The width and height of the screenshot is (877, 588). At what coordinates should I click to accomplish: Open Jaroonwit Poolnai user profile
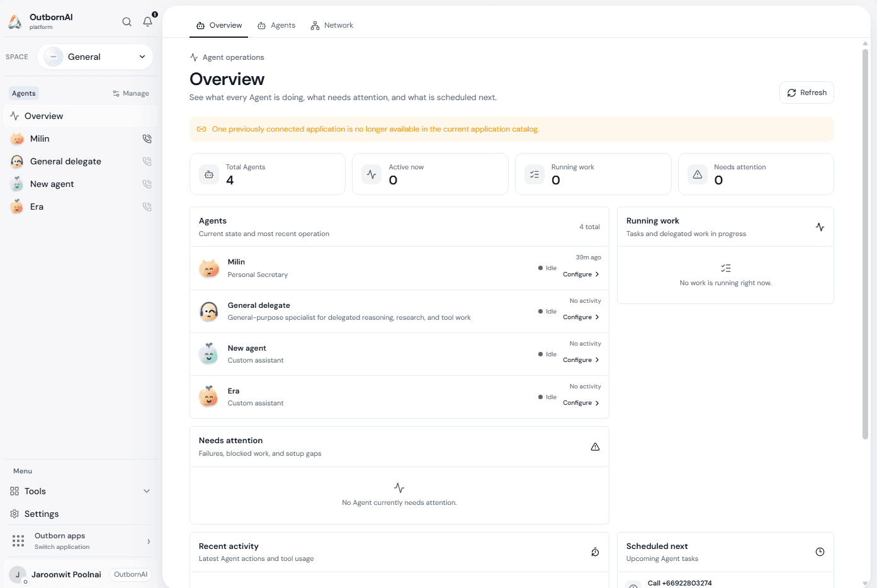pyautogui.click(x=81, y=574)
